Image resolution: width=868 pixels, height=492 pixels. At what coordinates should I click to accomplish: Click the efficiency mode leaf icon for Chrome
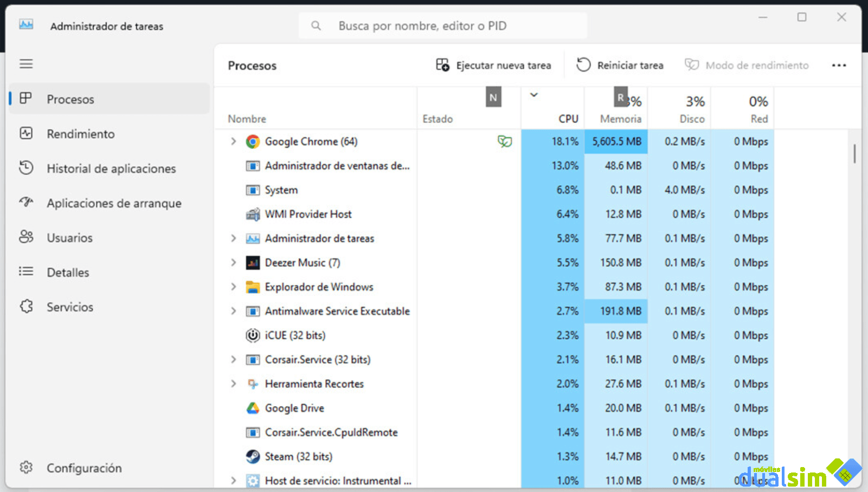click(x=505, y=141)
